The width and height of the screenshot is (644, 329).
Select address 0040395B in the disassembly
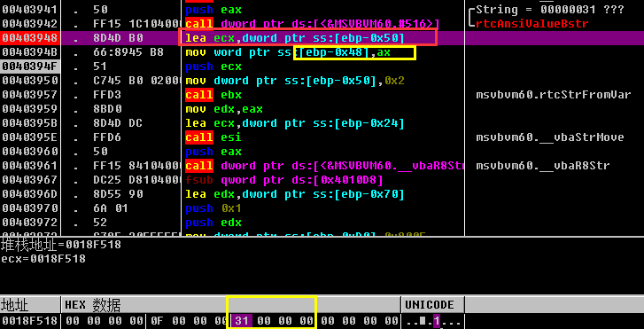[29, 123]
